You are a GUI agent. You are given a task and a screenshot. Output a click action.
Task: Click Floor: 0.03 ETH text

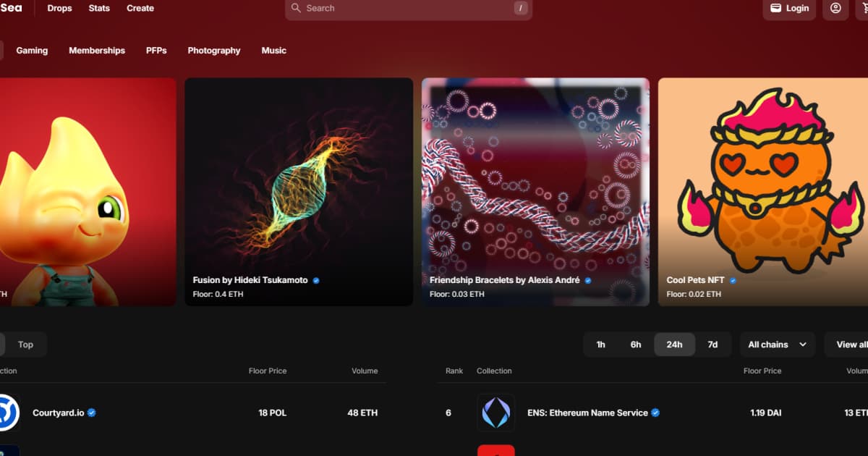coord(457,295)
